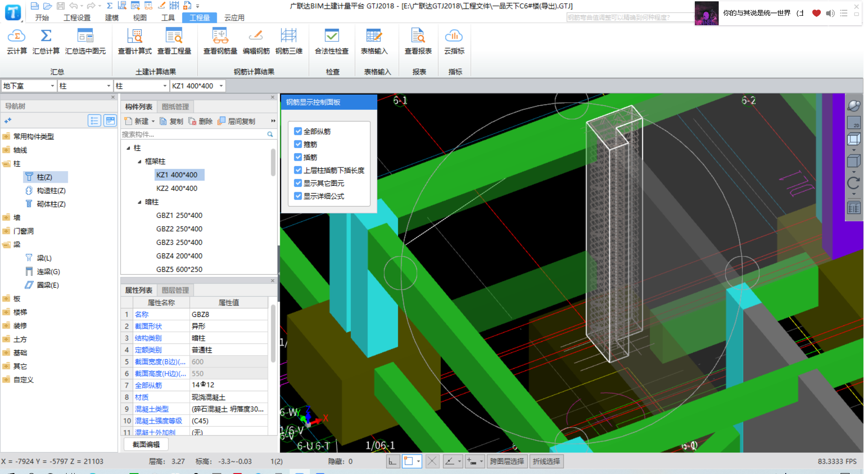Image resolution: width=868 pixels, height=474 pixels.
Task: Click the intersection snap X icon
Action: pos(432,461)
